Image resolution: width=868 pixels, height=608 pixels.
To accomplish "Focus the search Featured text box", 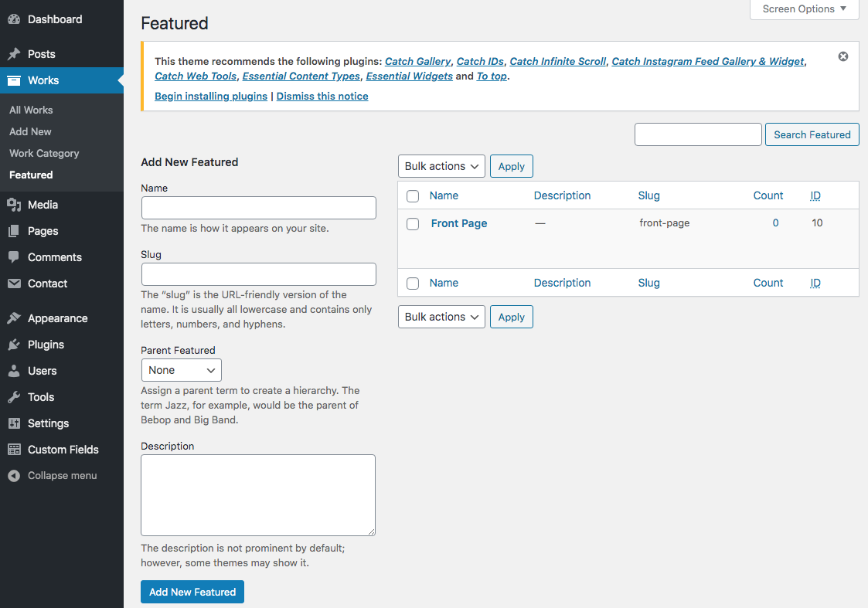I will click(698, 134).
